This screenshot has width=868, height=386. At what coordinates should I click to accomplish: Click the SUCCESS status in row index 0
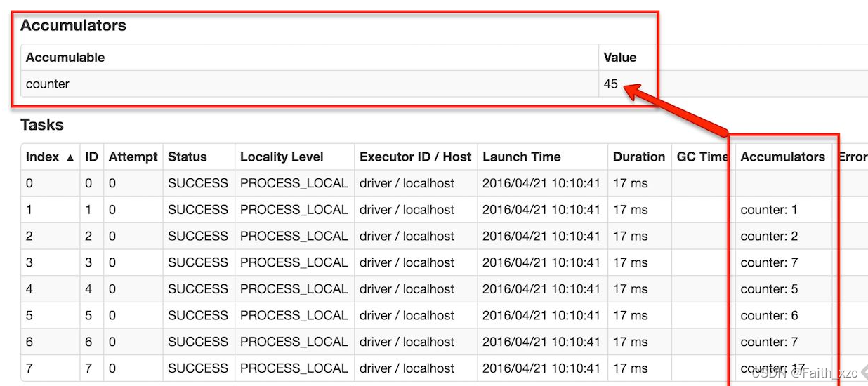[x=198, y=183]
